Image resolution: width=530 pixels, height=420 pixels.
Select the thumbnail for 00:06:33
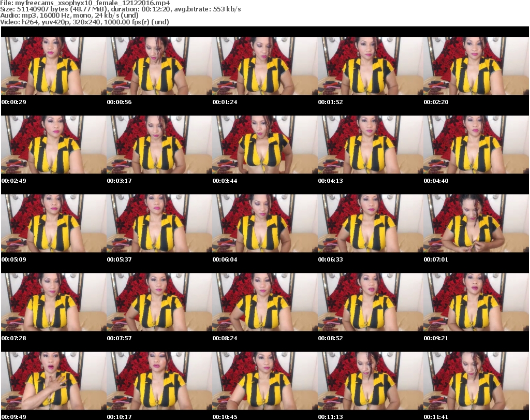pos(371,223)
